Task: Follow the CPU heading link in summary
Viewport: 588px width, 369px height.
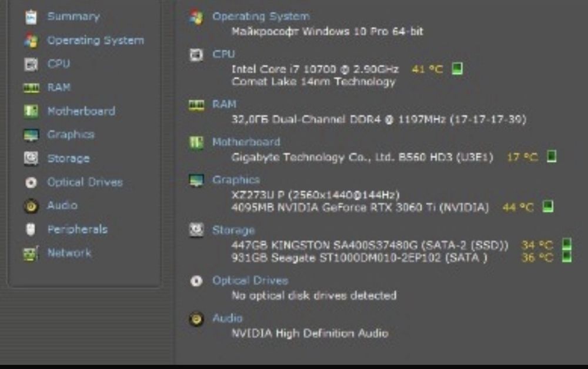Action: [x=224, y=54]
